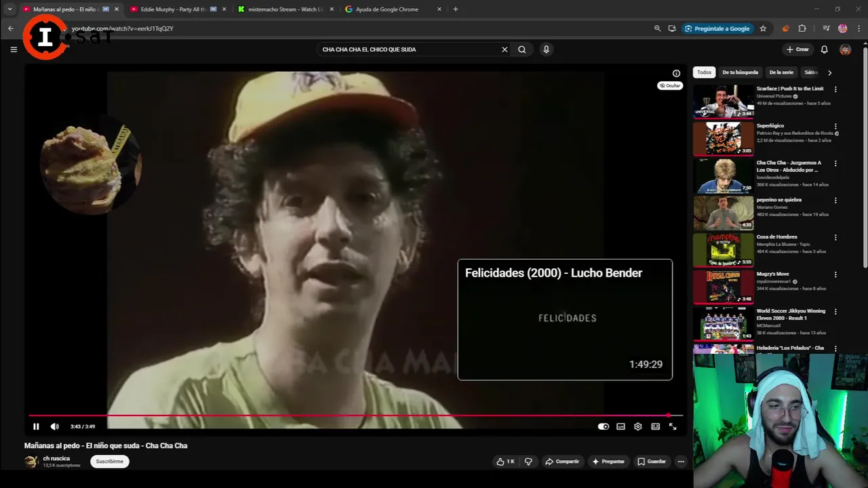
Task: Open the Preguntar ask button
Action: click(x=608, y=462)
